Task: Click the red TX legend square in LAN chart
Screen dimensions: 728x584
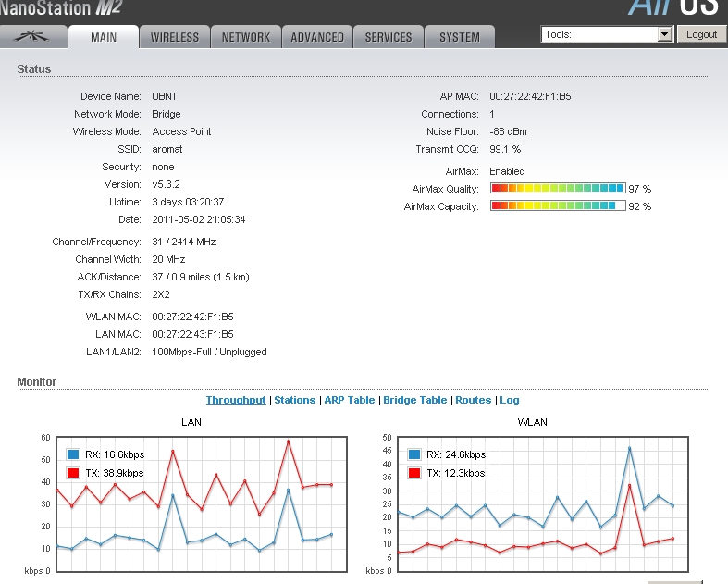Action: tap(73, 473)
